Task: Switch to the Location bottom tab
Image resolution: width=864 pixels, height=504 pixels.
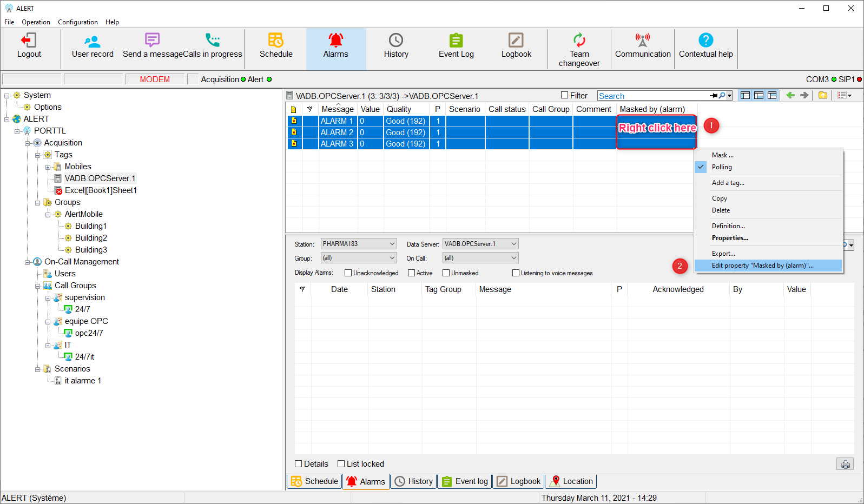Action: pyautogui.click(x=571, y=481)
